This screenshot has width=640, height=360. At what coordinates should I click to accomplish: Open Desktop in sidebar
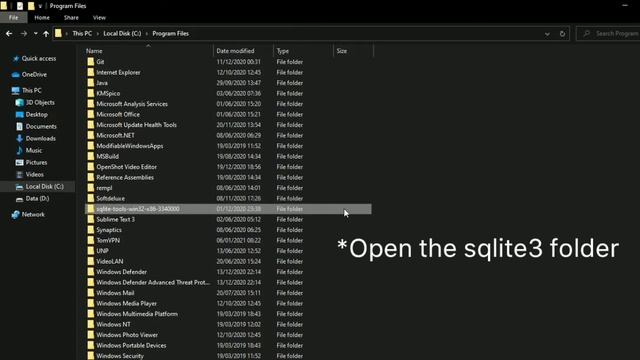point(37,114)
